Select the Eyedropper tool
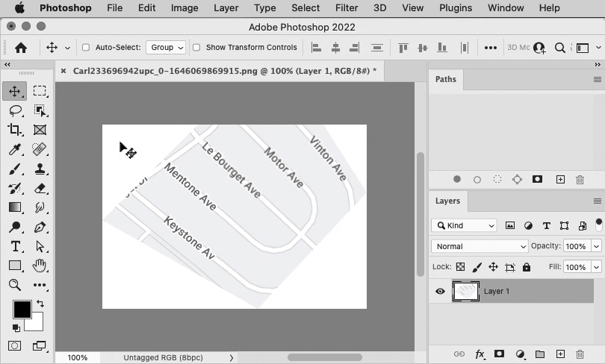605x364 pixels. pos(15,149)
